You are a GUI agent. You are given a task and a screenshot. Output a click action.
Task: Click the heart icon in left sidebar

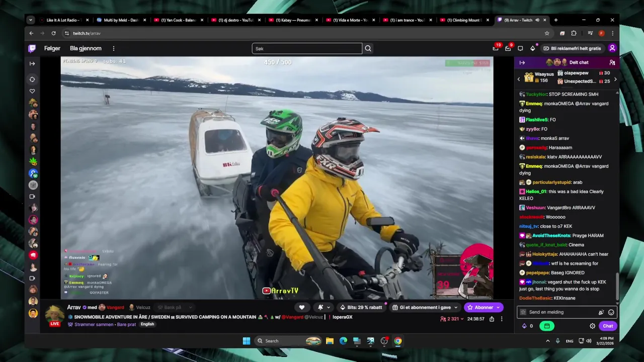point(32,91)
